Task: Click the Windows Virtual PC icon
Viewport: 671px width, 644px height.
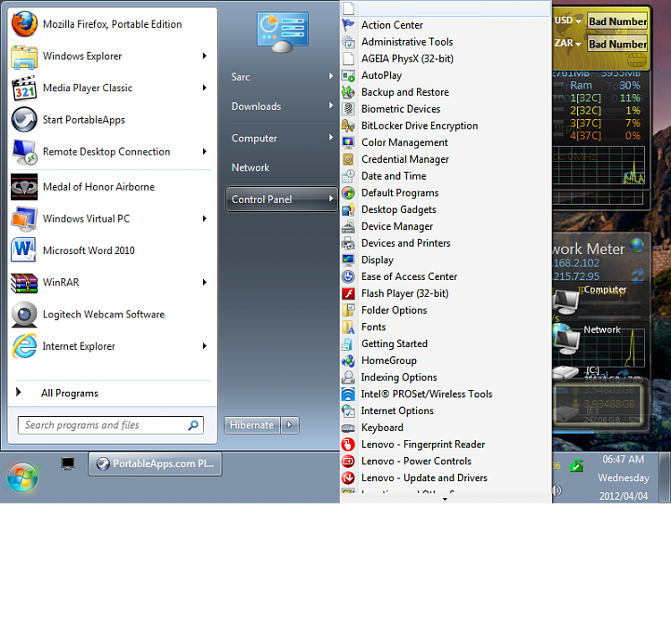Action: click(24, 218)
